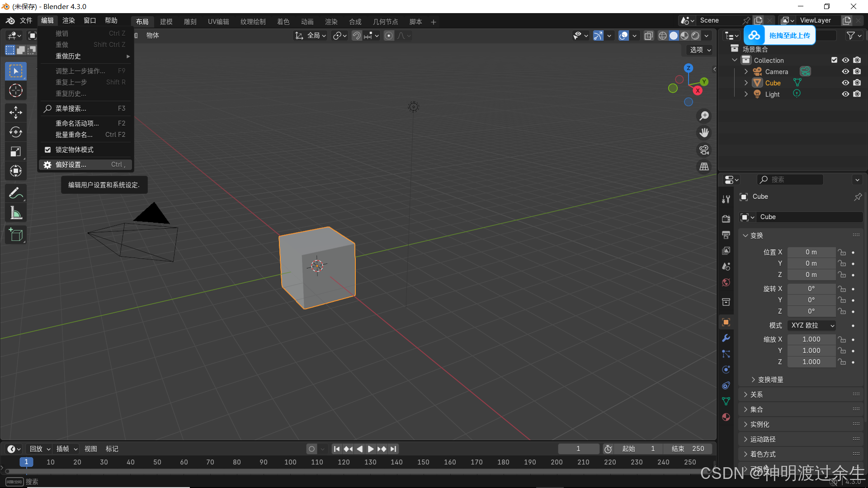The width and height of the screenshot is (868, 488).
Task: Click the Add Cube tool icon
Action: (16, 235)
